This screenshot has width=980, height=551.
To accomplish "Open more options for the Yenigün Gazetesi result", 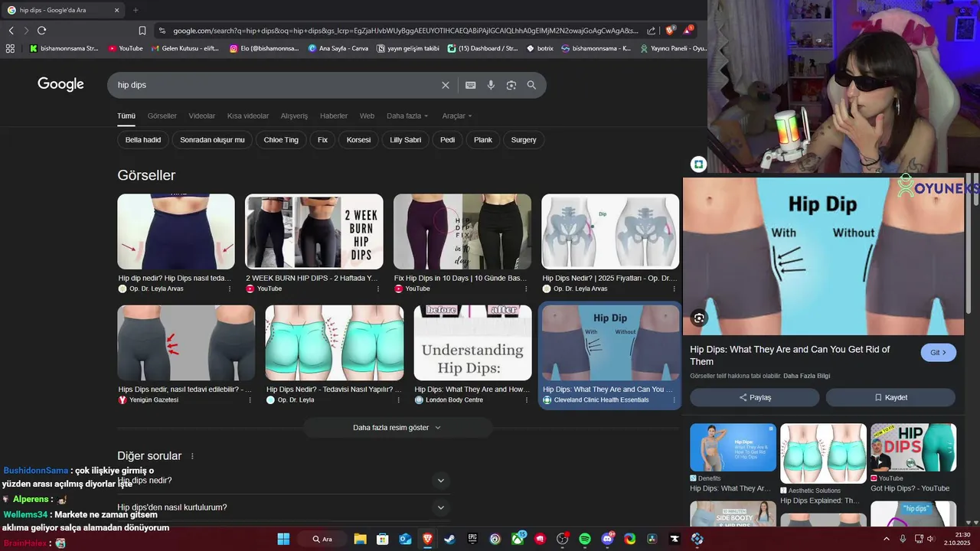I will point(250,399).
